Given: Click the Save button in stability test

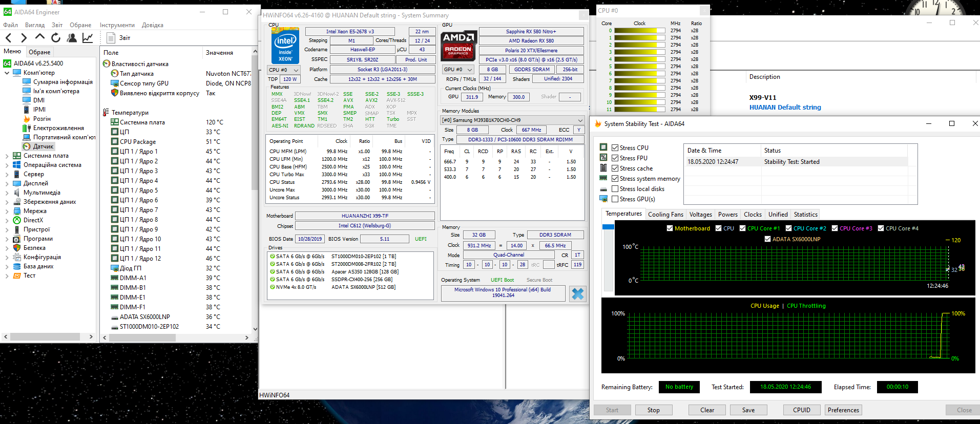Looking at the screenshot, I should [748, 410].
